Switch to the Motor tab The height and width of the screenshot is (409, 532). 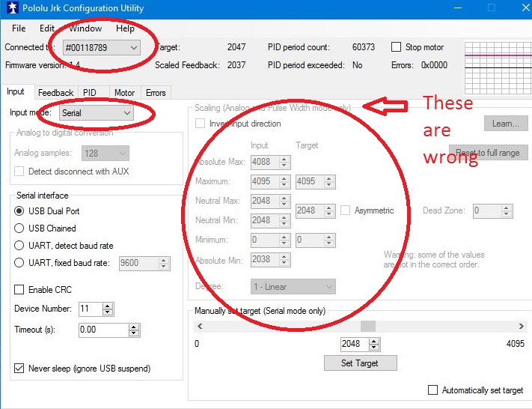click(x=124, y=93)
